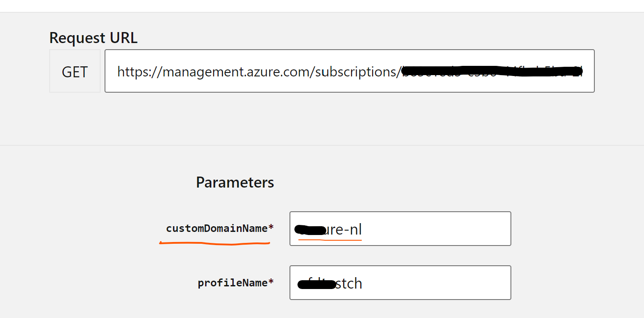Click the Request URL heading
644x318 pixels.
(x=93, y=38)
